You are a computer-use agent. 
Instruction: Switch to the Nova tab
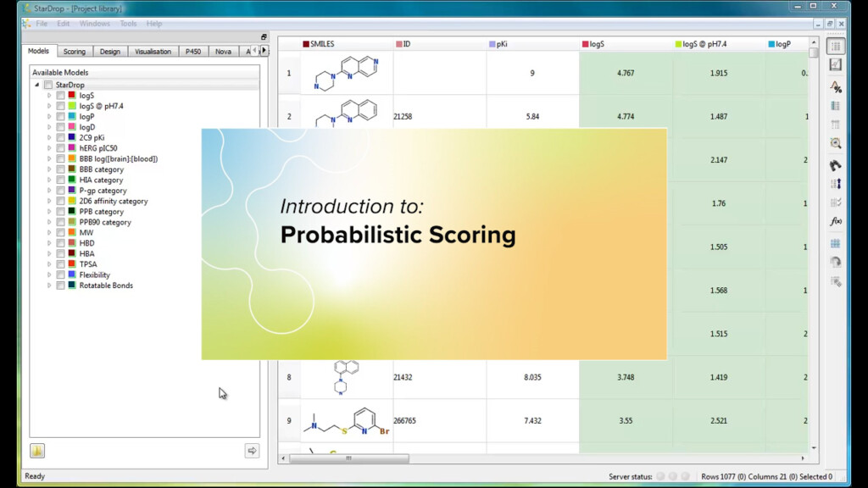coord(223,51)
